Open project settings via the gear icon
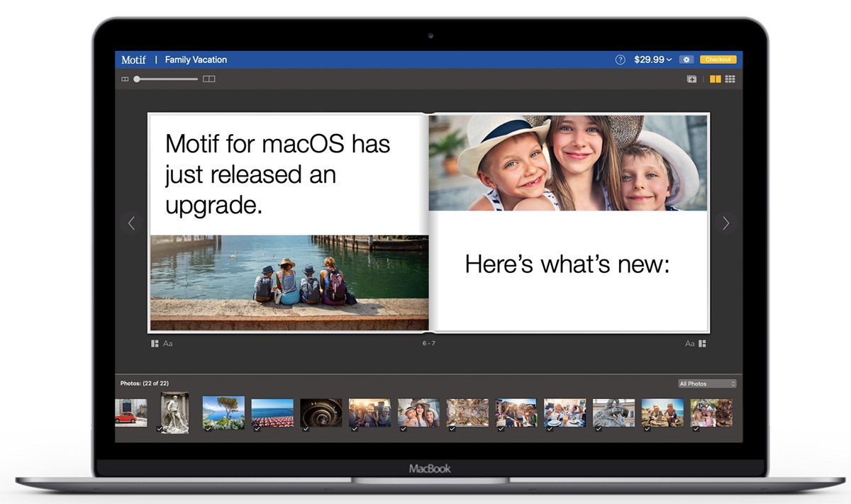851x504 pixels. (x=686, y=60)
